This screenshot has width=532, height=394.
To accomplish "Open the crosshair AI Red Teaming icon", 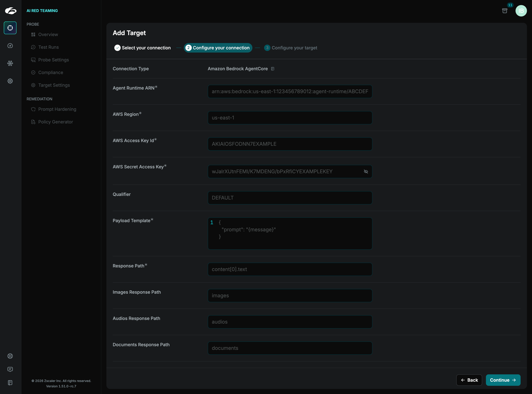I will coord(10,28).
